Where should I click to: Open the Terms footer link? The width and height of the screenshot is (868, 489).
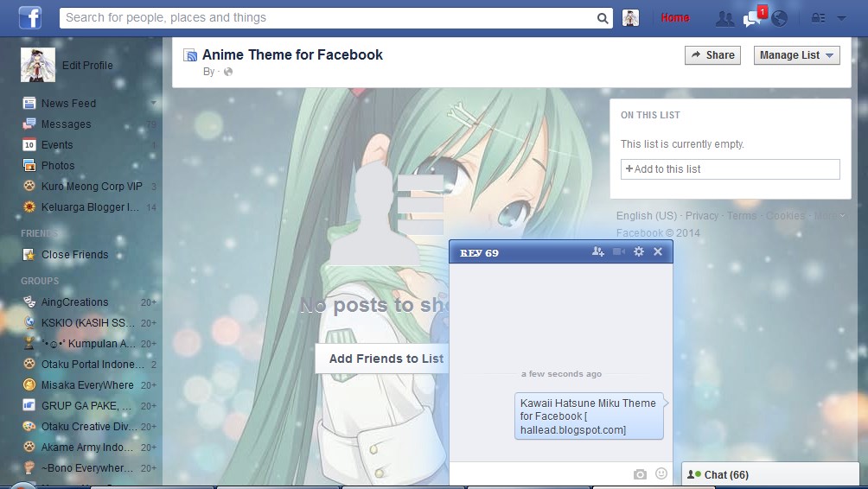(x=741, y=216)
